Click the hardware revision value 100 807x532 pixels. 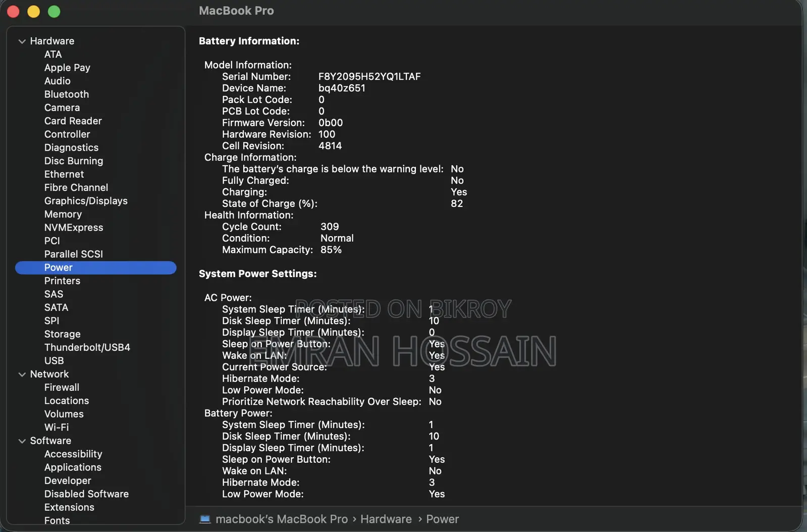pyautogui.click(x=327, y=134)
